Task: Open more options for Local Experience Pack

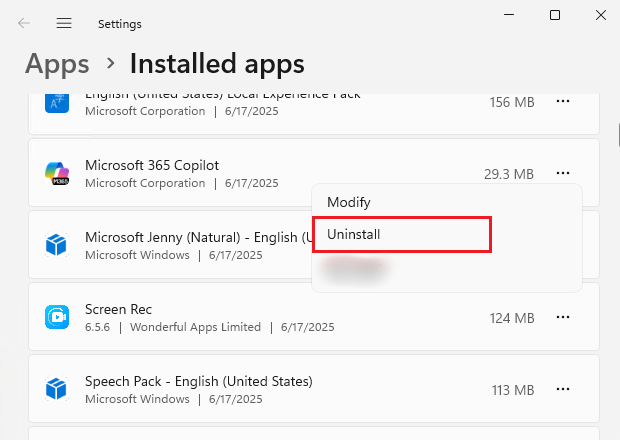Action: (x=563, y=102)
